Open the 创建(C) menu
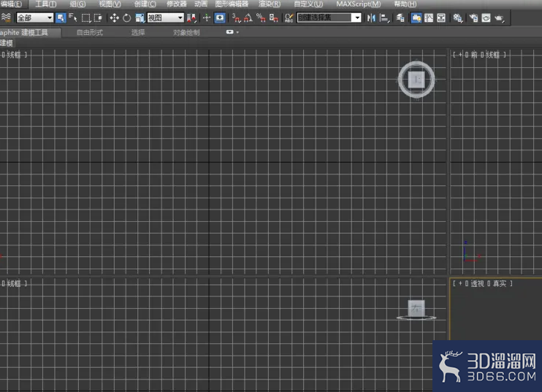542x392 pixels. [x=145, y=4]
